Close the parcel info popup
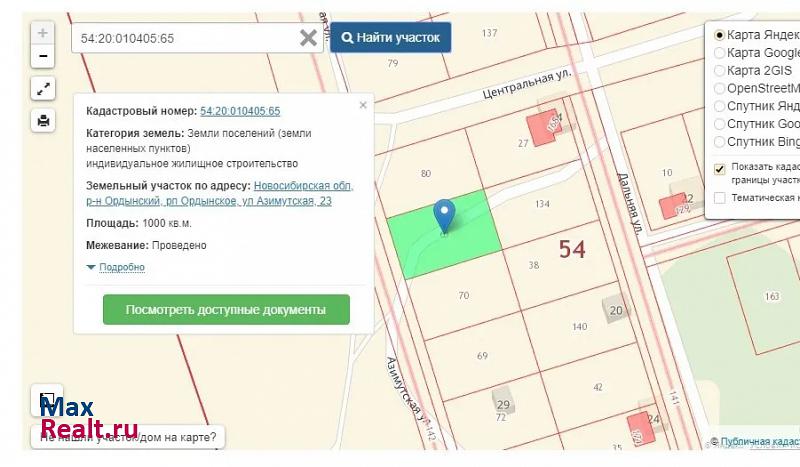The height and width of the screenshot is (467, 800). pos(363,104)
